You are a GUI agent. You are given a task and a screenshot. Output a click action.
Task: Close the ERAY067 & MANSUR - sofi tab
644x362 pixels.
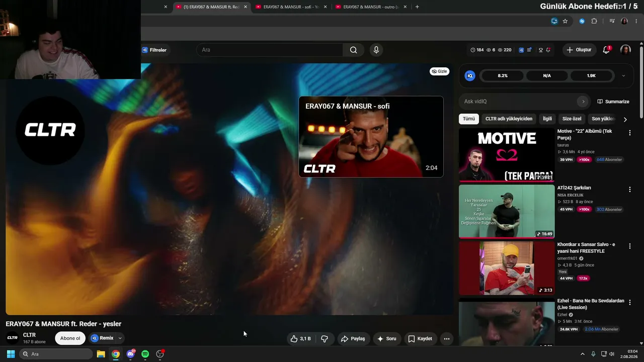pos(325,7)
